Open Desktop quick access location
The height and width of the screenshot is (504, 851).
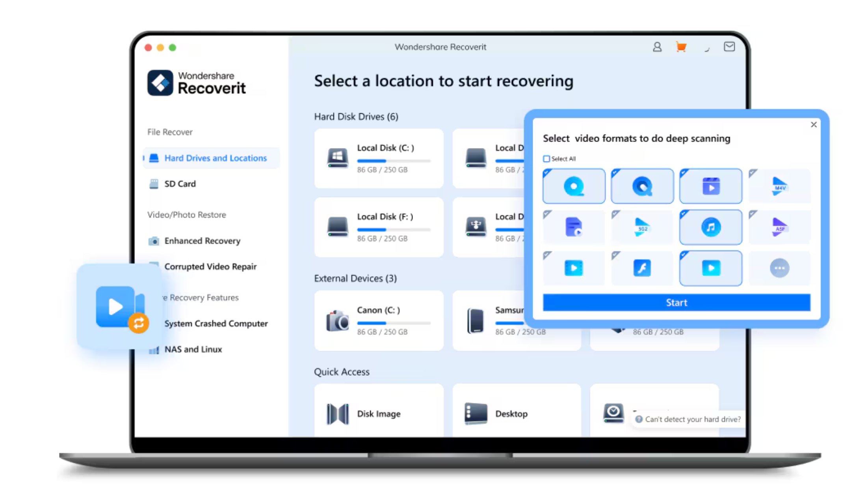517,410
